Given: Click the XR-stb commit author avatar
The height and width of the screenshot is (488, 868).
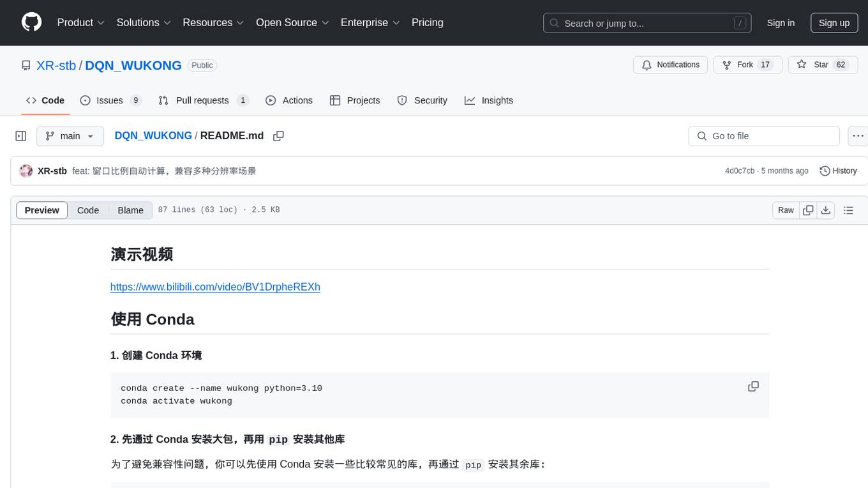Looking at the screenshot, I should coord(26,171).
